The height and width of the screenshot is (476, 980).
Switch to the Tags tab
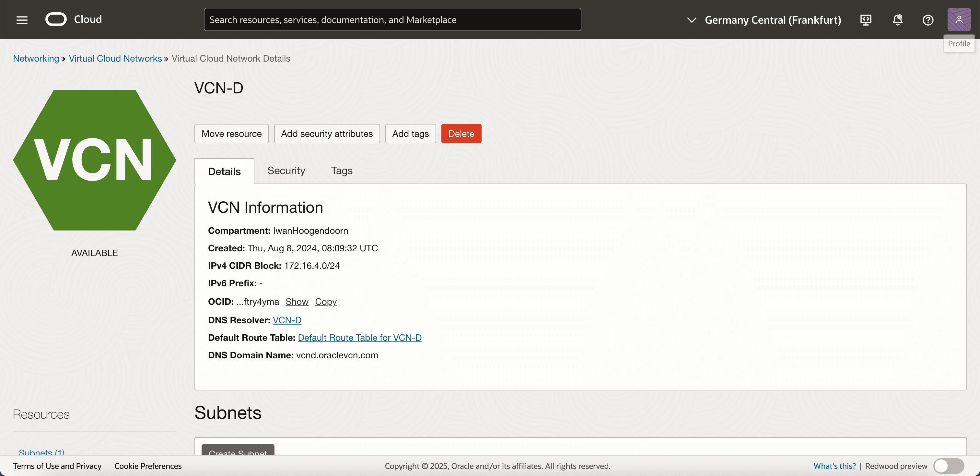(341, 171)
